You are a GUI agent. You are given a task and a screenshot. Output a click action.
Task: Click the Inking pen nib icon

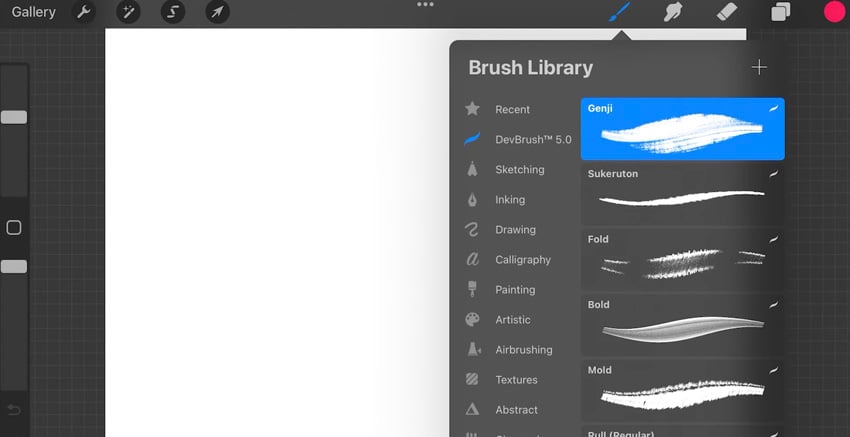pyautogui.click(x=472, y=200)
